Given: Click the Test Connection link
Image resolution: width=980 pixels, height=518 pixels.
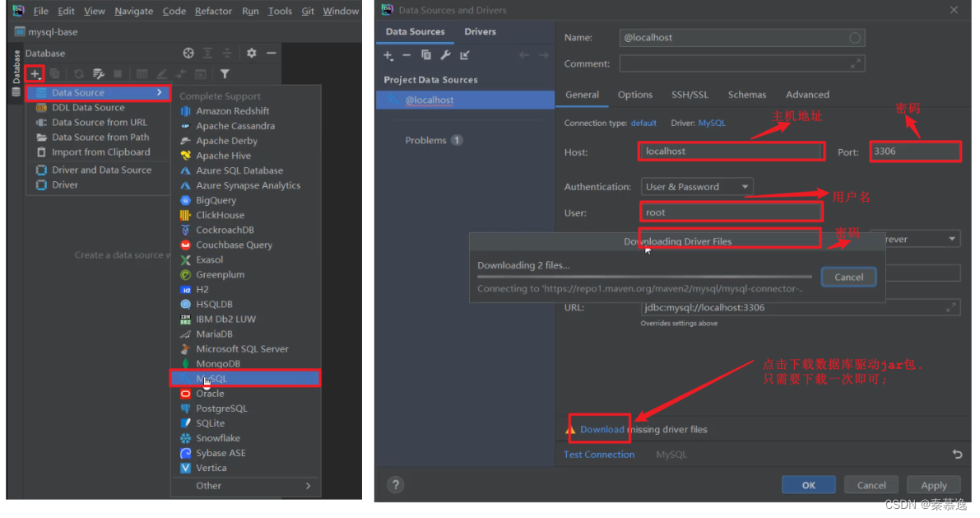Looking at the screenshot, I should tap(599, 455).
